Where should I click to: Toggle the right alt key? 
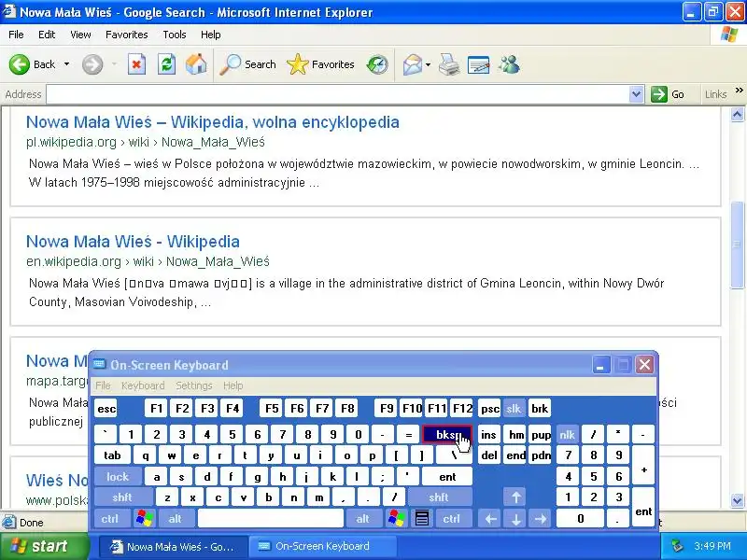pyautogui.click(x=363, y=518)
